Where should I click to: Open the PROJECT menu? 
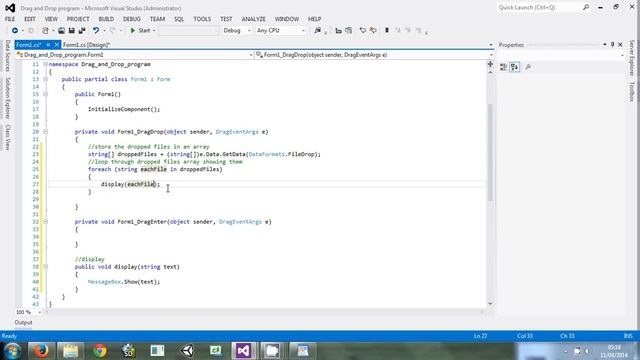78,19
